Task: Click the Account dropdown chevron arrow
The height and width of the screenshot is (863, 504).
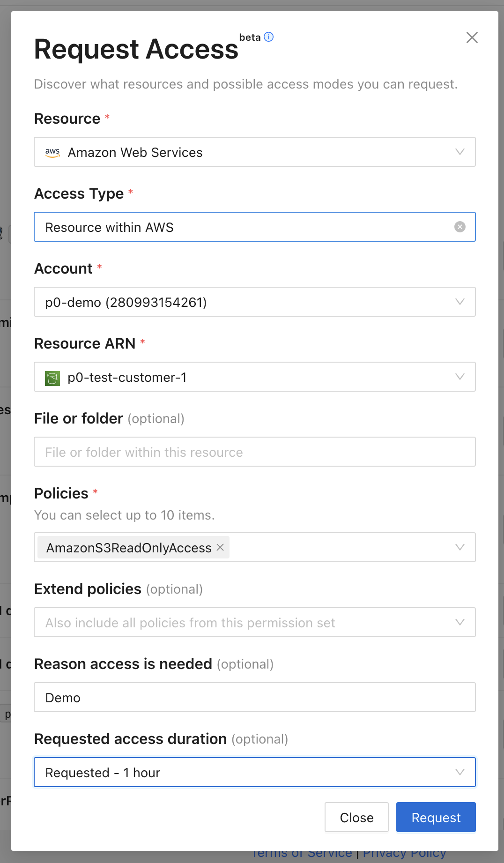Action: (460, 302)
